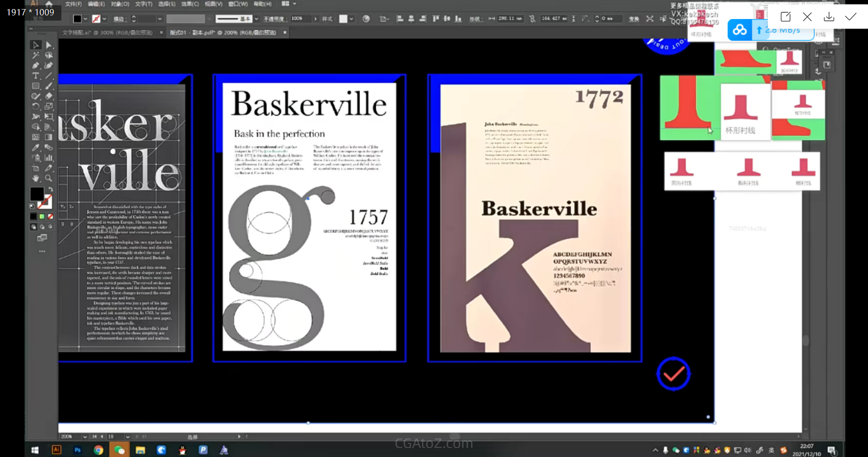Click the black fill color swatch
This screenshot has width=868, height=457.
[77, 19]
